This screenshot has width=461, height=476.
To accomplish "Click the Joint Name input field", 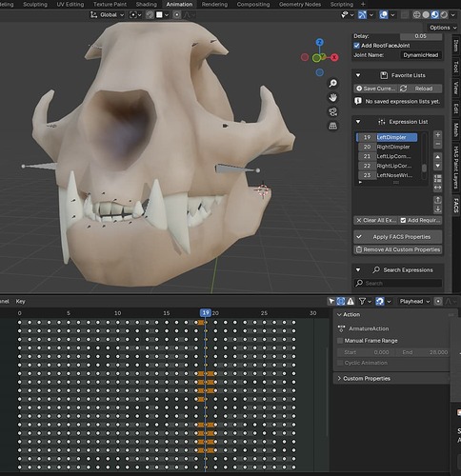I will pyautogui.click(x=420, y=55).
